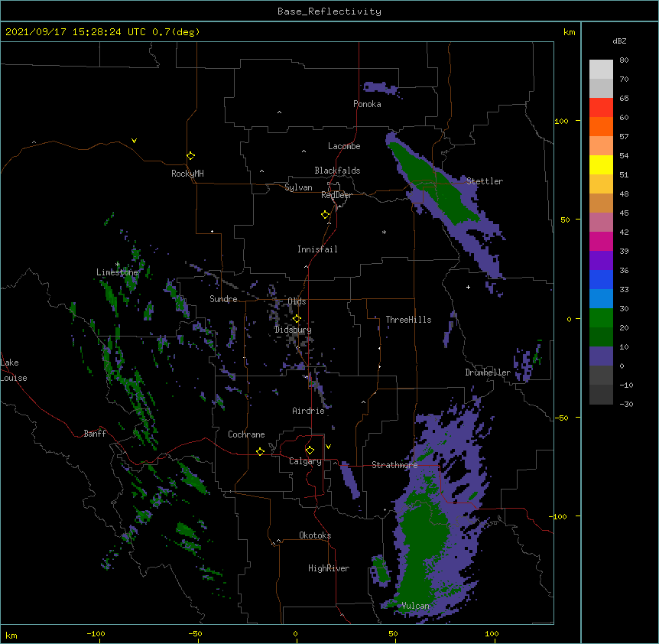Click the Ponoka city label
The height and width of the screenshot is (644, 659).
[x=367, y=104]
